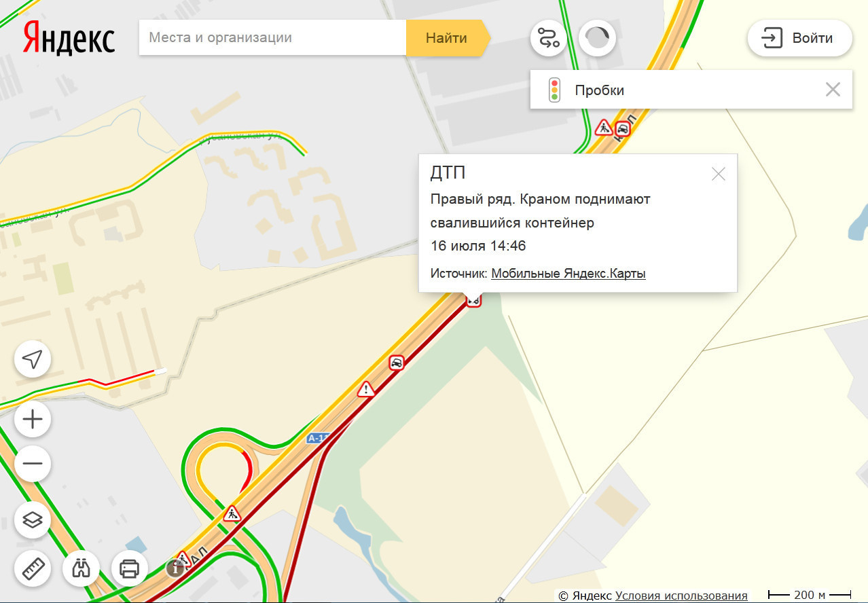Click the Войти login button
This screenshot has height=603, width=868.
pos(800,38)
